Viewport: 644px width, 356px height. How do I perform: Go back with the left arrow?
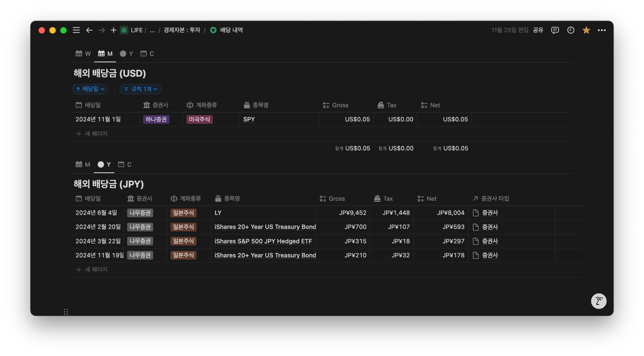pos(89,30)
